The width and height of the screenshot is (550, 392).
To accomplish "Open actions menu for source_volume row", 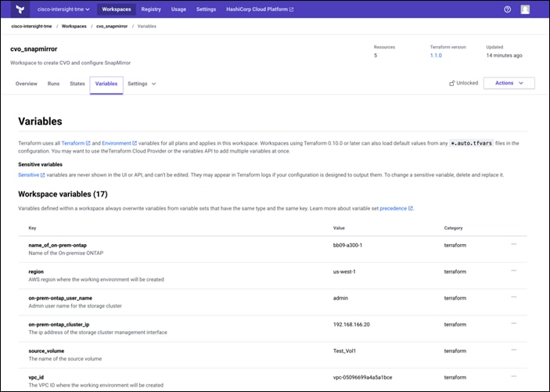I will point(514,350).
